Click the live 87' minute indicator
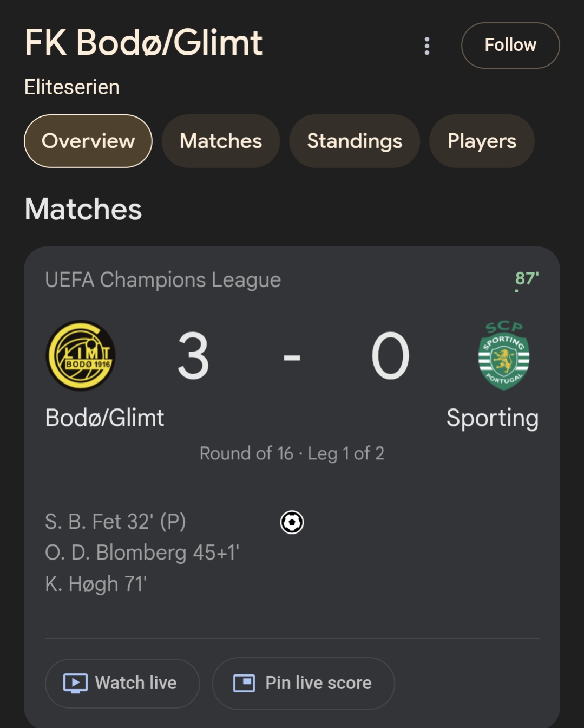This screenshot has height=728, width=584. 526,279
